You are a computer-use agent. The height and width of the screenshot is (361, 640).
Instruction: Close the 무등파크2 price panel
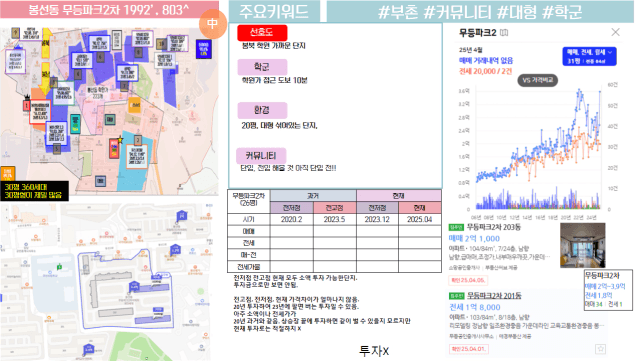[x=615, y=32]
